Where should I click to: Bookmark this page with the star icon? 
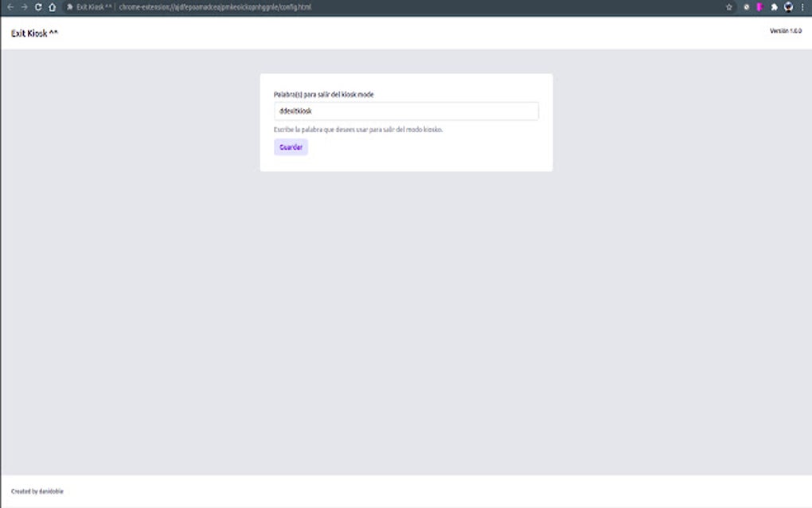click(728, 6)
